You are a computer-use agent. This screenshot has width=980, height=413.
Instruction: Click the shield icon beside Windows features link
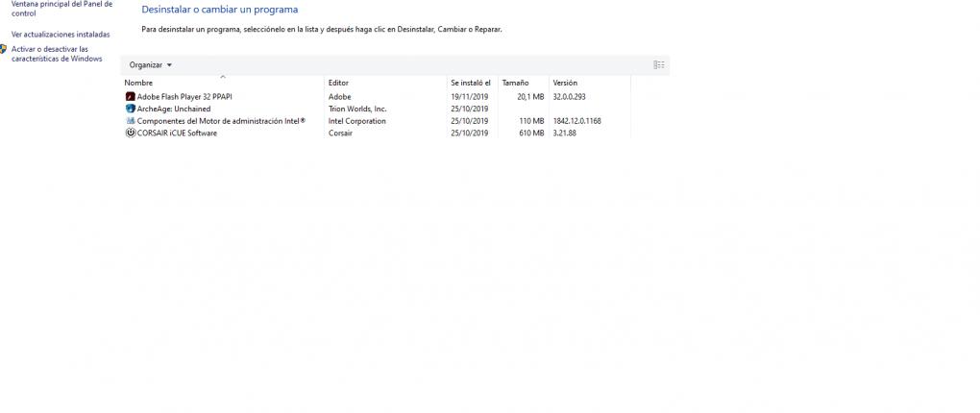[x=4, y=49]
